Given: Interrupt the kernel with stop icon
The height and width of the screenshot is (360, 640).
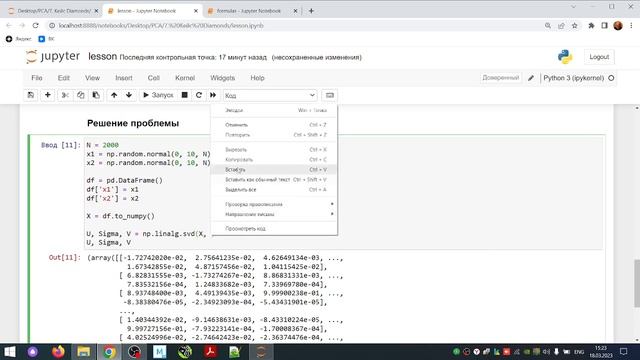Looking at the screenshot, I should click(184, 95).
